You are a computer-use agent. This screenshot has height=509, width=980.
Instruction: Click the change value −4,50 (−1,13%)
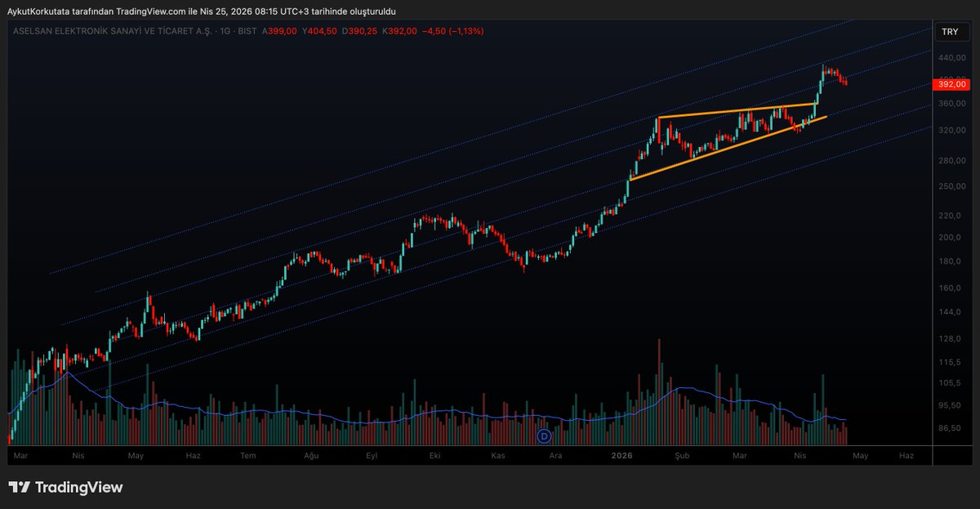click(x=453, y=31)
